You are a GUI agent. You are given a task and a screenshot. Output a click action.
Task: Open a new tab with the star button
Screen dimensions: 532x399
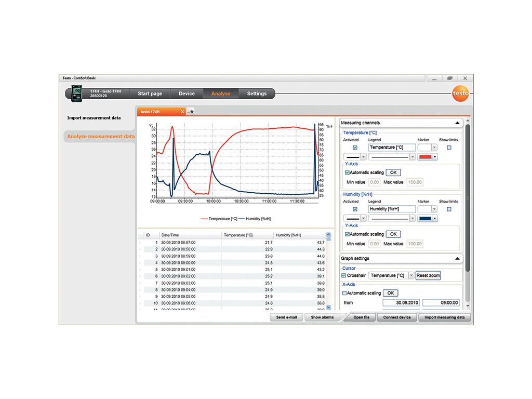coord(191,112)
